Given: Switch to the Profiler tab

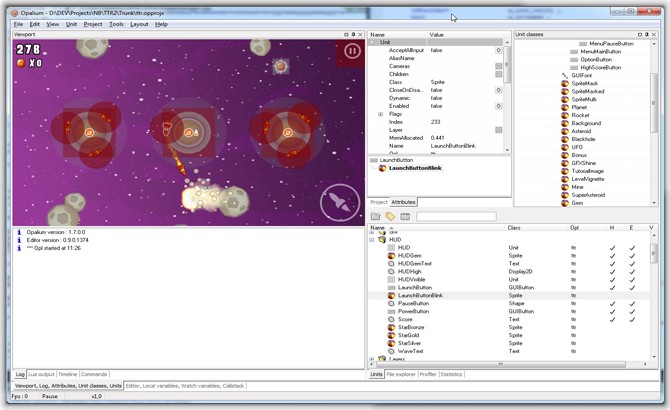Looking at the screenshot, I should pyautogui.click(x=428, y=374).
